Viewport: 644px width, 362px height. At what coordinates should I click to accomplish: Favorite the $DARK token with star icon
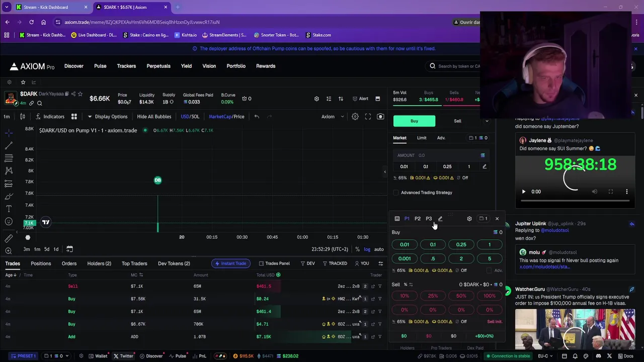[80, 94]
